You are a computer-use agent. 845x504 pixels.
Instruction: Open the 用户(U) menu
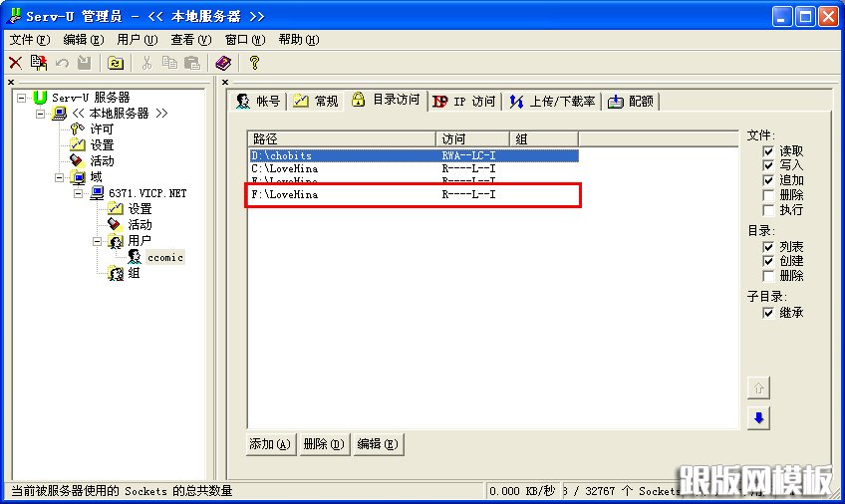137,40
